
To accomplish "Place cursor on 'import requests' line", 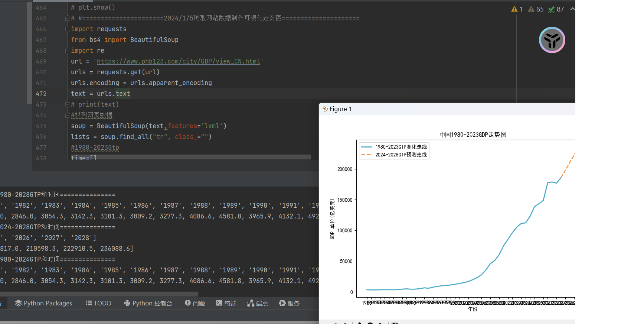I will [x=99, y=29].
